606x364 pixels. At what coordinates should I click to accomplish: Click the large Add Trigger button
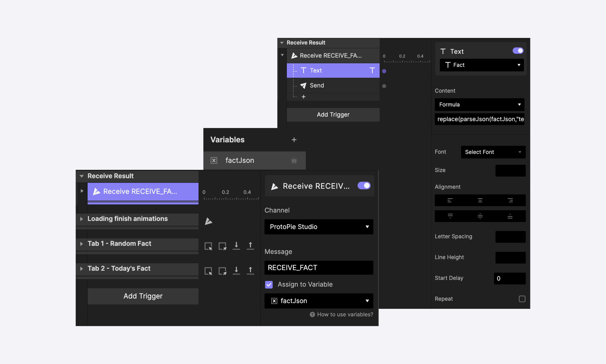[143, 296]
